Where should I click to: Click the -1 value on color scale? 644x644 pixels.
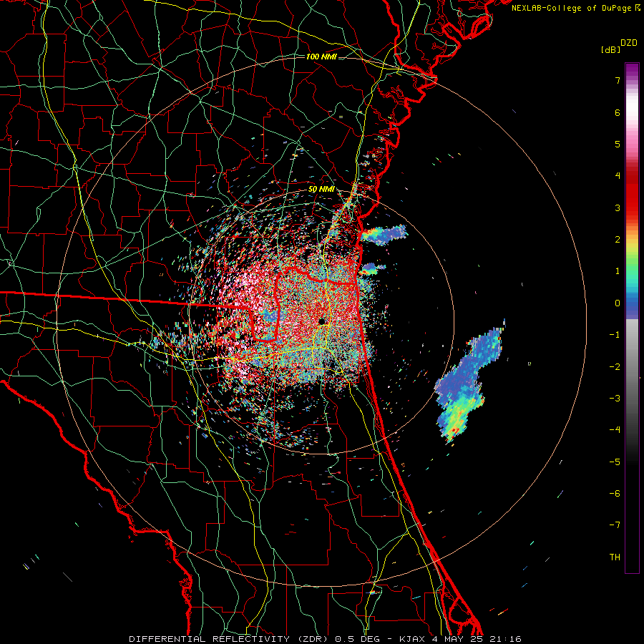pos(615,335)
